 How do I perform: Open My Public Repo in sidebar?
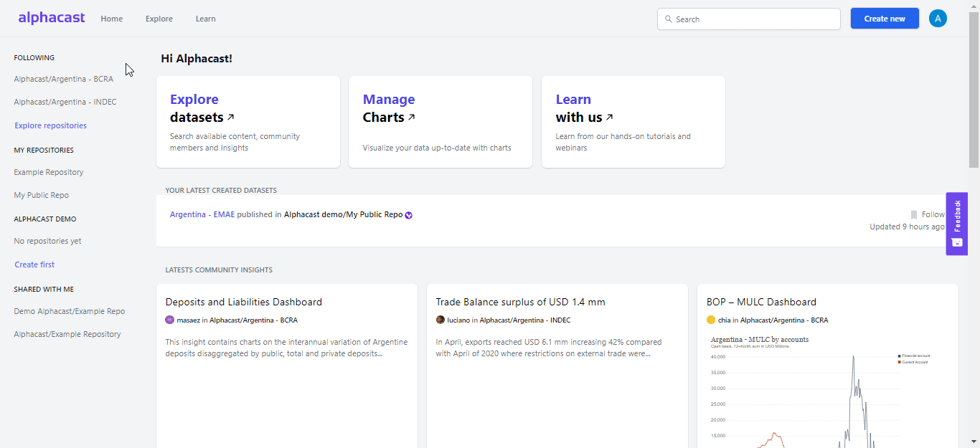42,195
